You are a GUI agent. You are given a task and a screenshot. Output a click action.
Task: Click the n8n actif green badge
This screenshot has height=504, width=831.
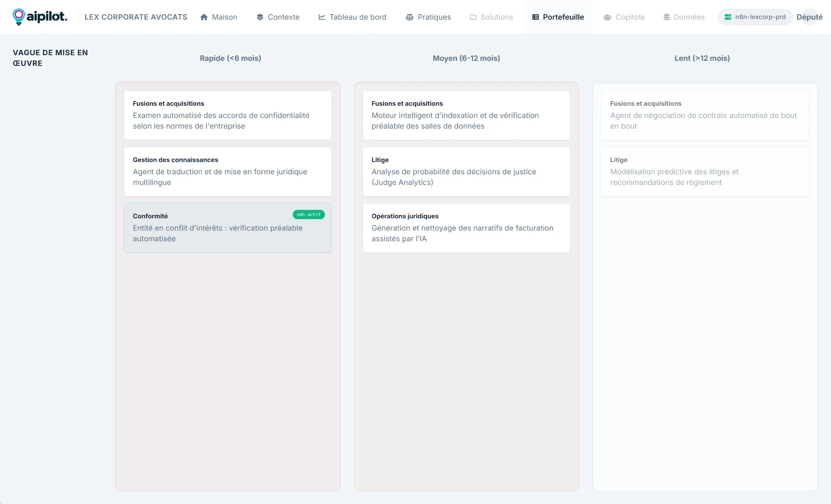(x=308, y=214)
